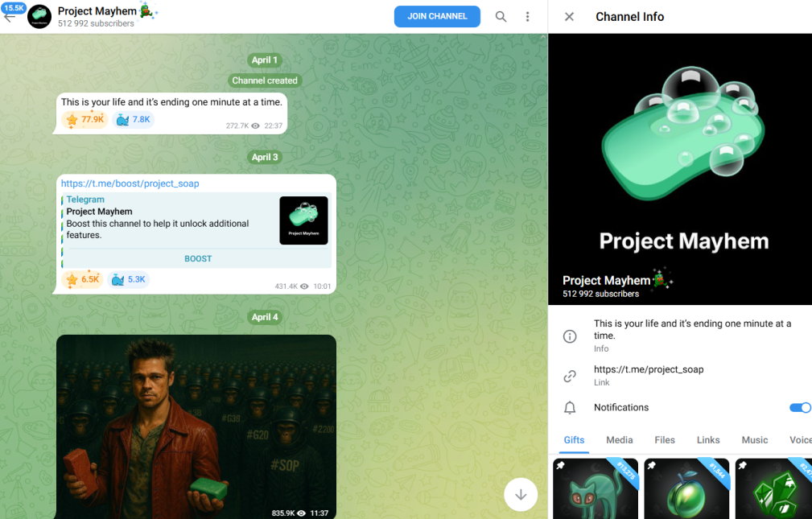812x519 pixels.
Task: Open the soap thumbnail in boost preview
Action: 303,220
